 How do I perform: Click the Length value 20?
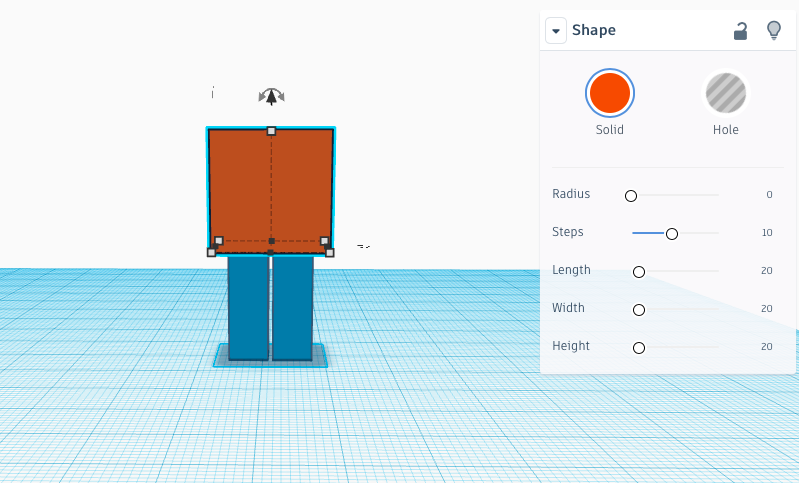[x=767, y=271]
